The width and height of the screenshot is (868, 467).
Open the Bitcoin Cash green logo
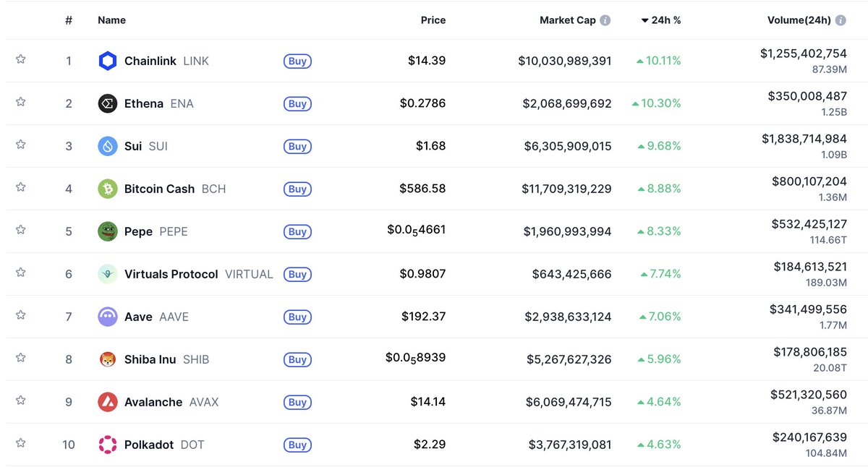click(107, 189)
